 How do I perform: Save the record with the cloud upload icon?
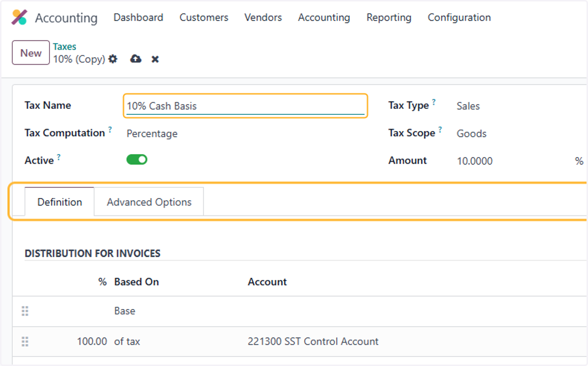136,59
